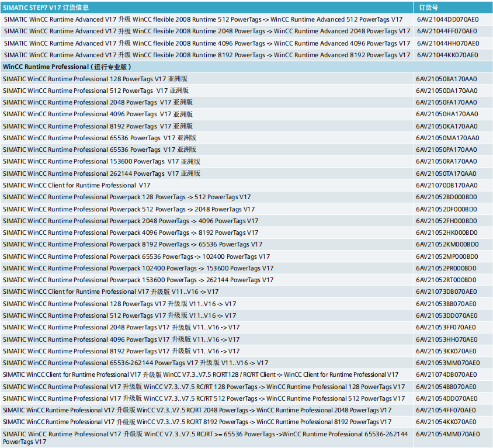Image resolution: width=493 pixels, height=448 pixels.
Task: Click order number 6AV21052KM000BD0
Action: point(447,245)
